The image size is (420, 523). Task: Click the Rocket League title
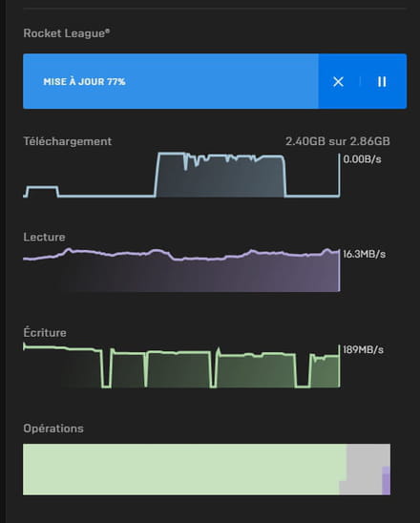[67, 33]
